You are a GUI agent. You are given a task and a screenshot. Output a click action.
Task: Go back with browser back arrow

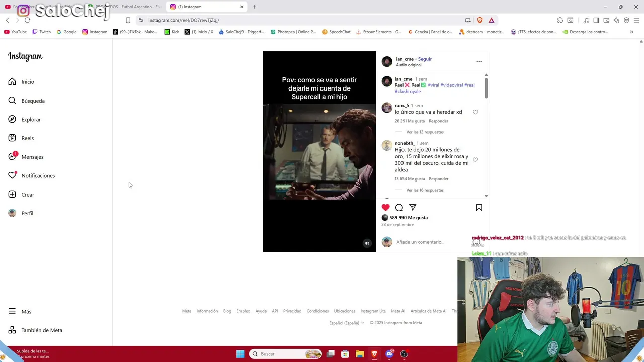[x=7, y=20]
